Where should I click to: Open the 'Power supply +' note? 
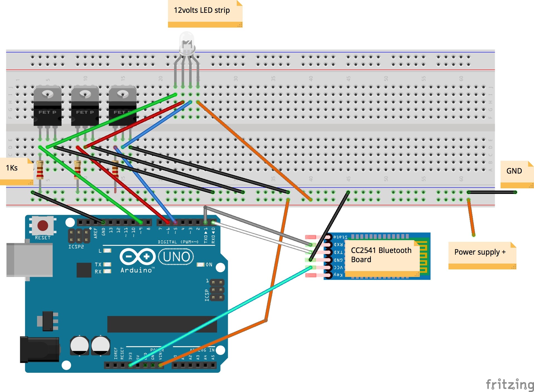click(x=482, y=255)
